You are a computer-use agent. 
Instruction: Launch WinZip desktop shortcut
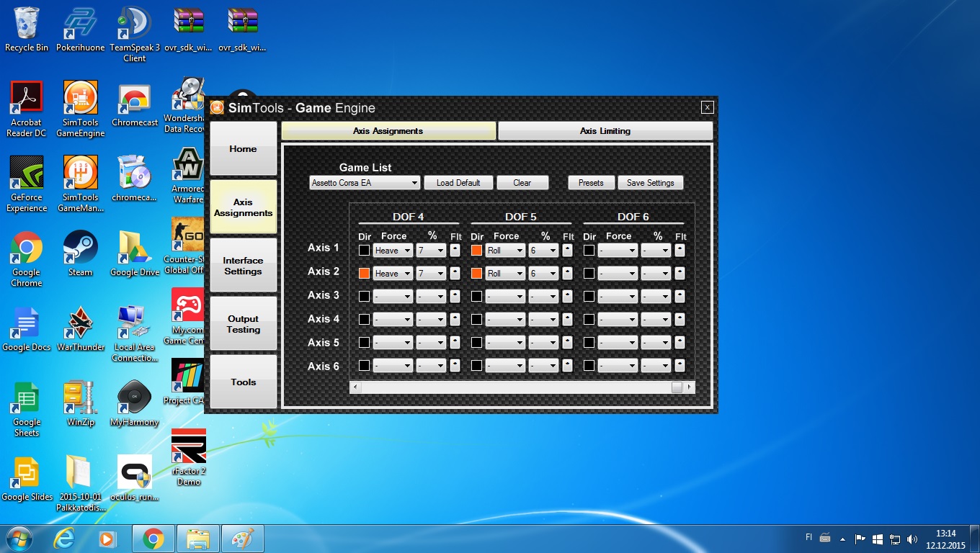(x=81, y=404)
